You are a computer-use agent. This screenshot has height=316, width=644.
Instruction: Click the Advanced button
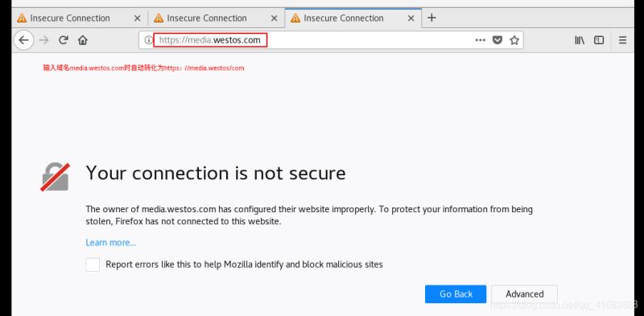click(x=525, y=294)
